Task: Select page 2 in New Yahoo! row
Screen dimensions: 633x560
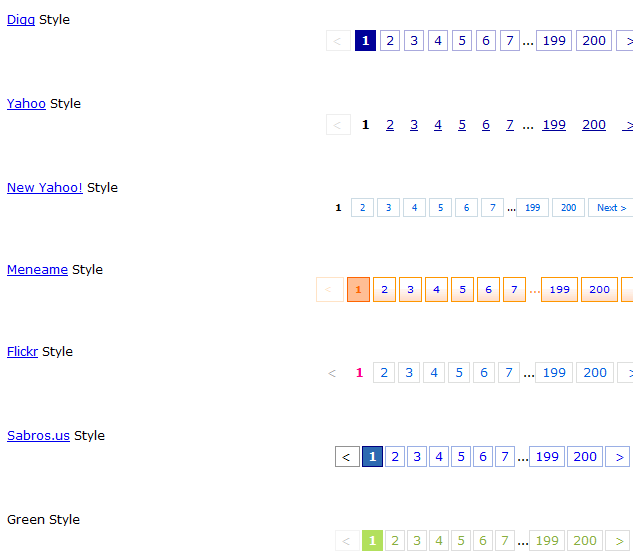Action: (362, 208)
